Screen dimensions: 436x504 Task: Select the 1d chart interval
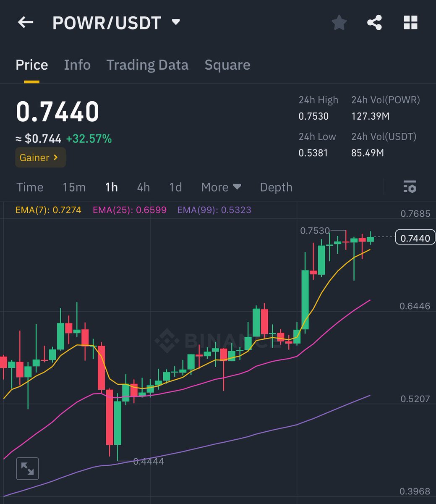pyautogui.click(x=175, y=187)
